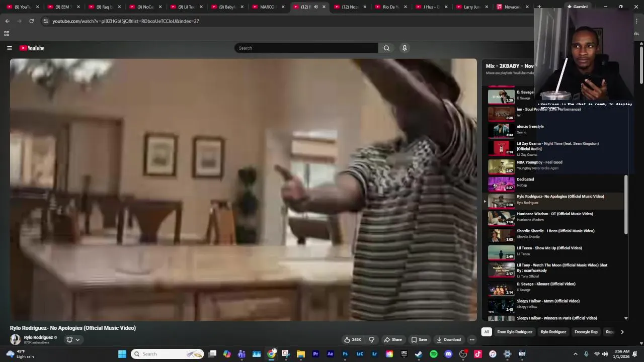644x362 pixels.
Task: Toggle the subscription notification bell
Action: pyautogui.click(x=73, y=339)
